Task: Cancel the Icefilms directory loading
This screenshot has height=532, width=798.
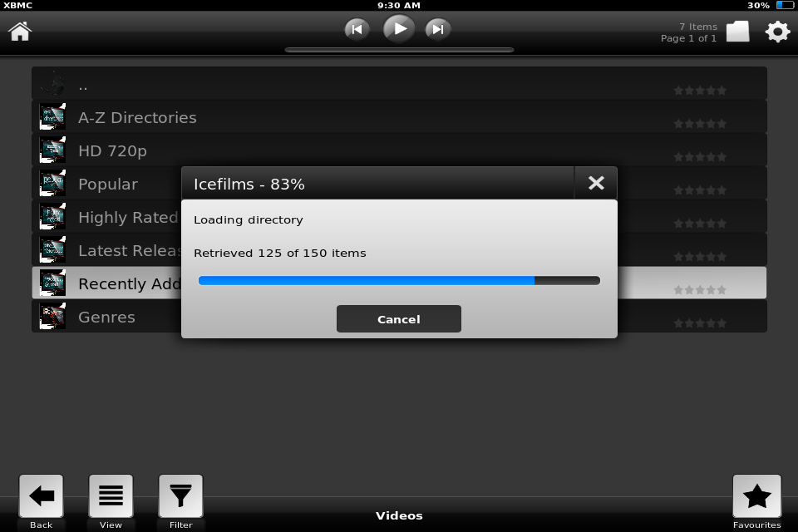Action: 399,319
